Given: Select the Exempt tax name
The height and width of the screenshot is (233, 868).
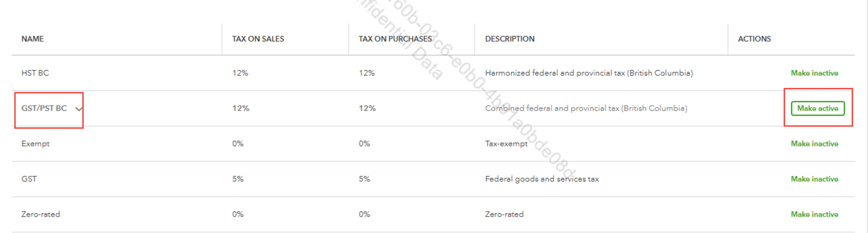Looking at the screenshot, I should [x=35, y=144].
